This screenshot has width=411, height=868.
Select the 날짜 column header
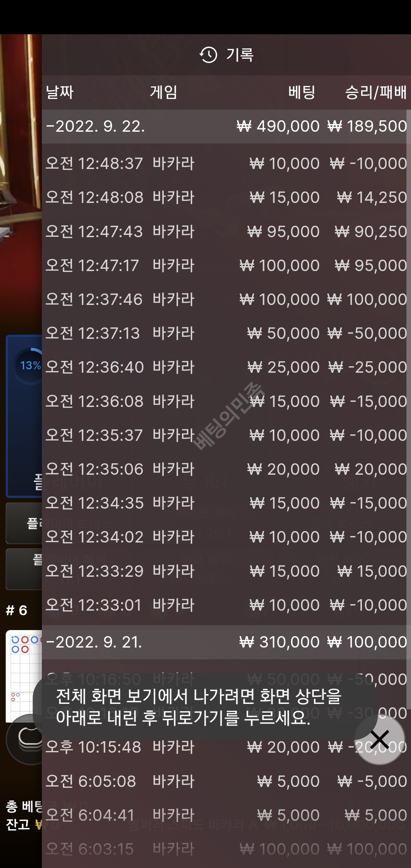point(60,92)
